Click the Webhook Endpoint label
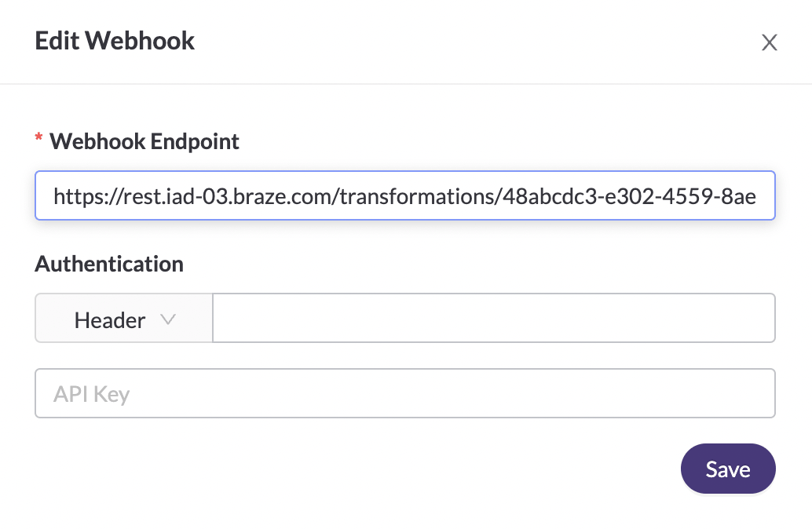Image resolution: width=812 pixels, height=529 pixels. point(144,142)
